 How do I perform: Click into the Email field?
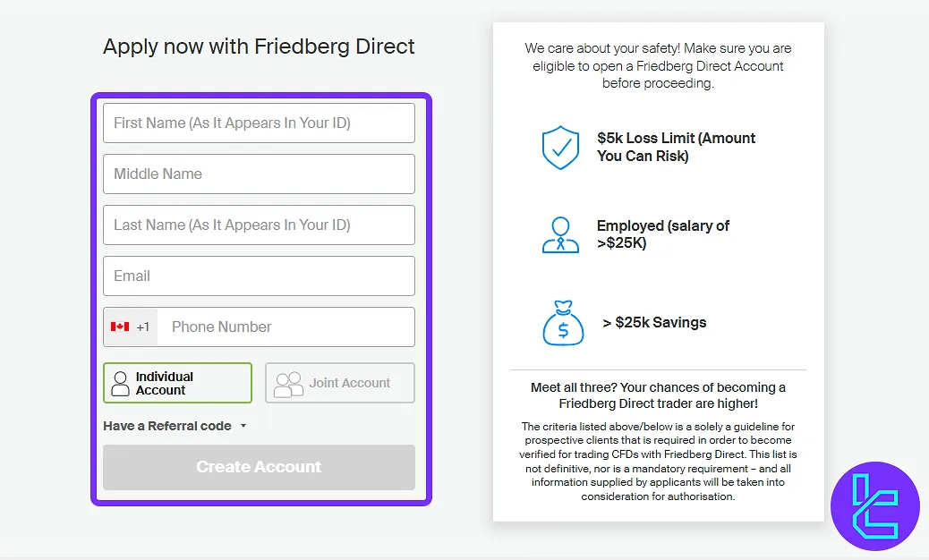[x=259, y=276]
